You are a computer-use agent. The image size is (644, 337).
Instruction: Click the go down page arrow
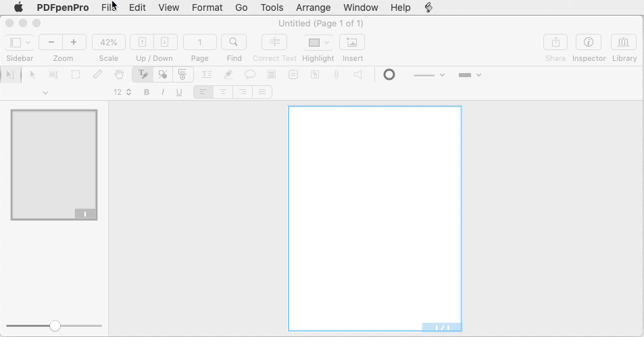[x=165, y=42]
